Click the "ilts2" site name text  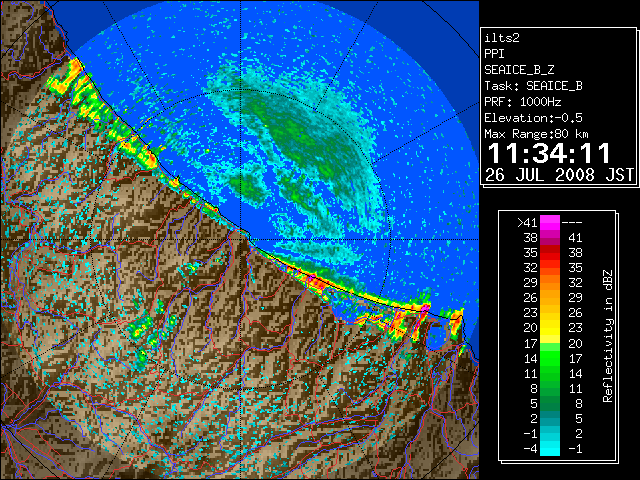tap(502, 38)
